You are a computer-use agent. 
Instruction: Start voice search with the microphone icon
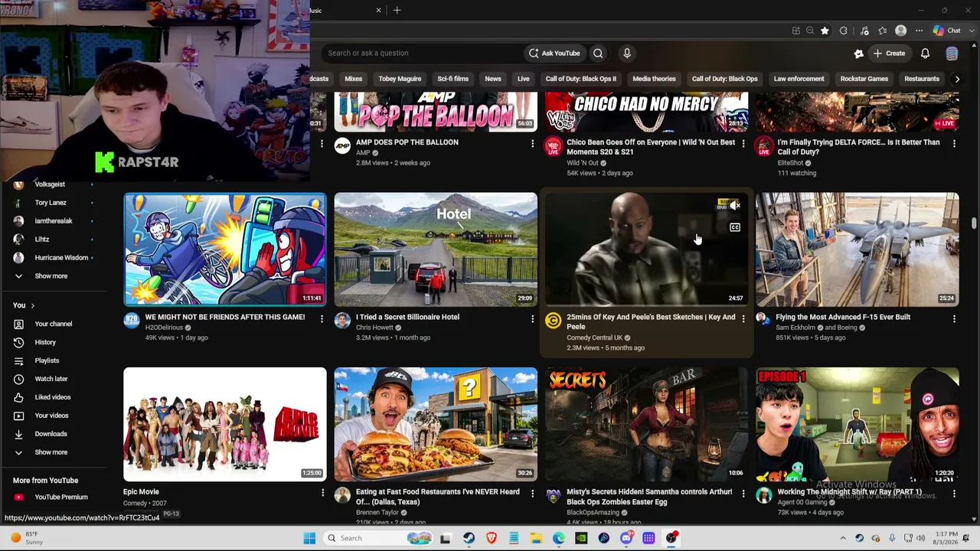click(x=627, y=53)
